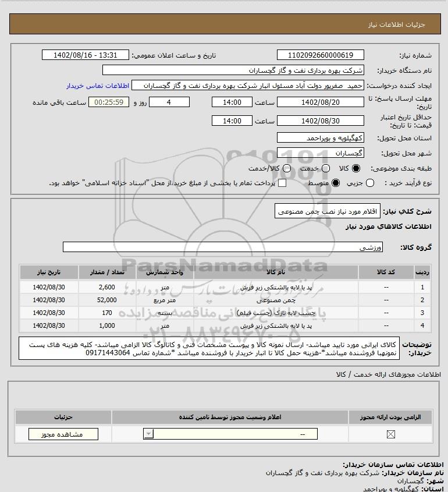Click the response deadline date 1402/08/20

[x=321, y=102]
